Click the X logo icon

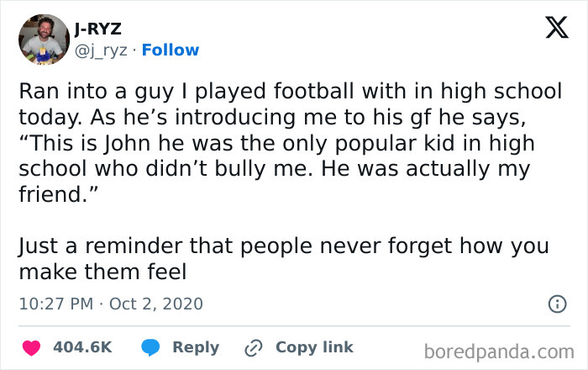click(551, 29)
